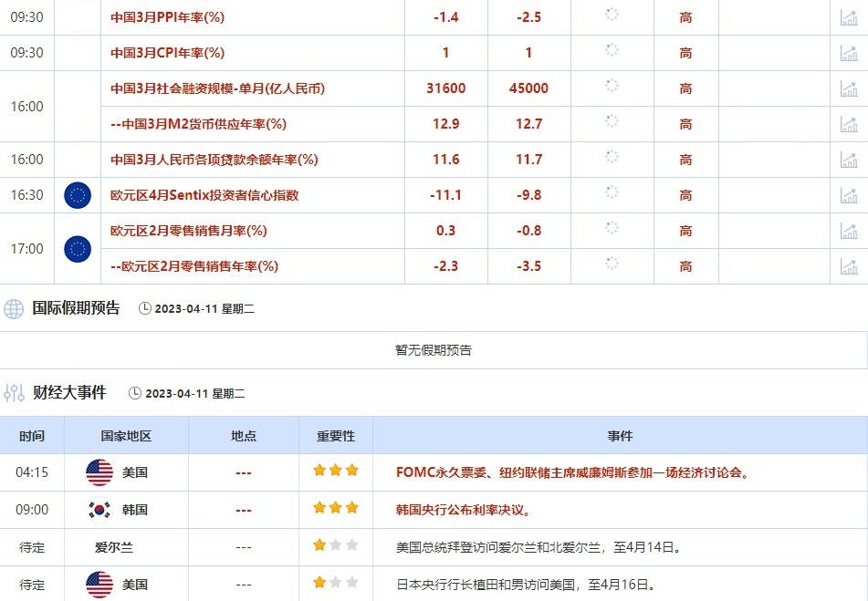
Task: Click 美国总统拜登访问爱尔兰 event text
Action: 539,547
